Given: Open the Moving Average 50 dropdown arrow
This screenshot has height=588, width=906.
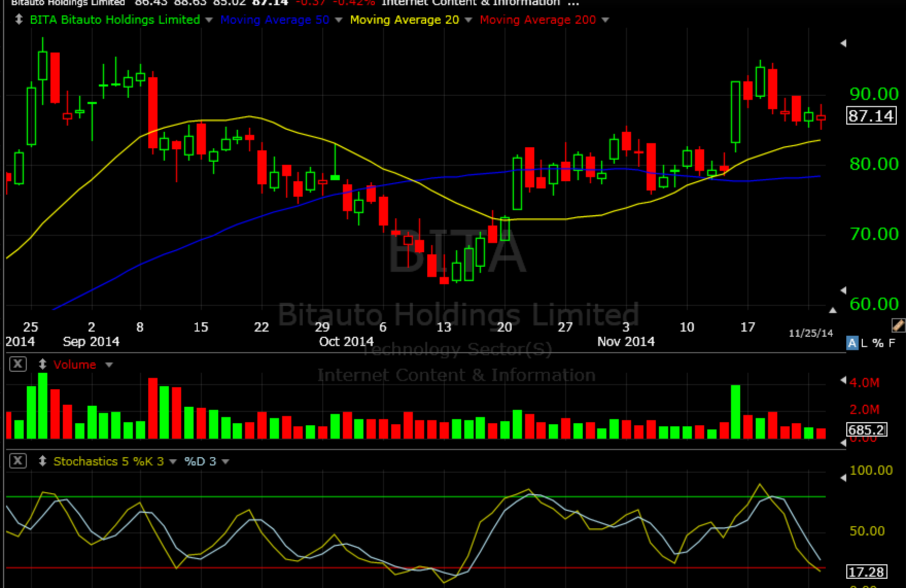Looking at the screenshot, I should point(338,20).
